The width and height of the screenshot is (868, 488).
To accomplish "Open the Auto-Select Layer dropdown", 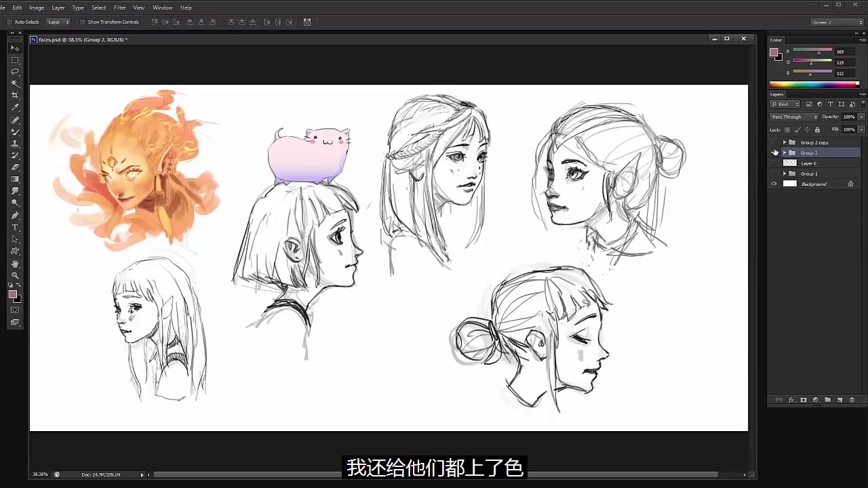I will coord(59,22).
